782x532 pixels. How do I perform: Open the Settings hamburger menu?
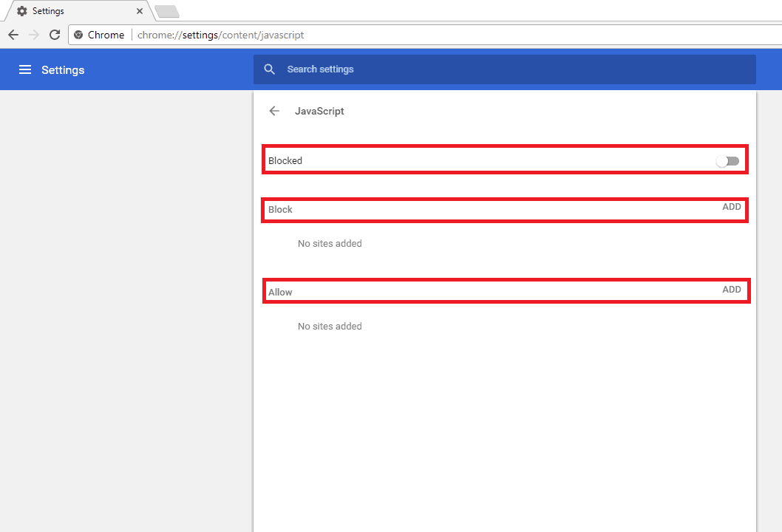tap(25, 69)
